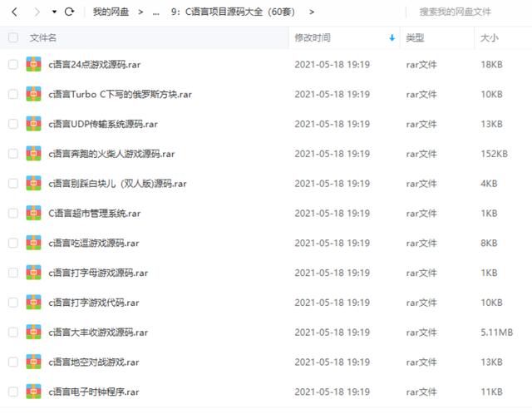This screenshot has height=414, width=532.
Task: Open the navigation history dropdown arrow
Action: [54, 12]
